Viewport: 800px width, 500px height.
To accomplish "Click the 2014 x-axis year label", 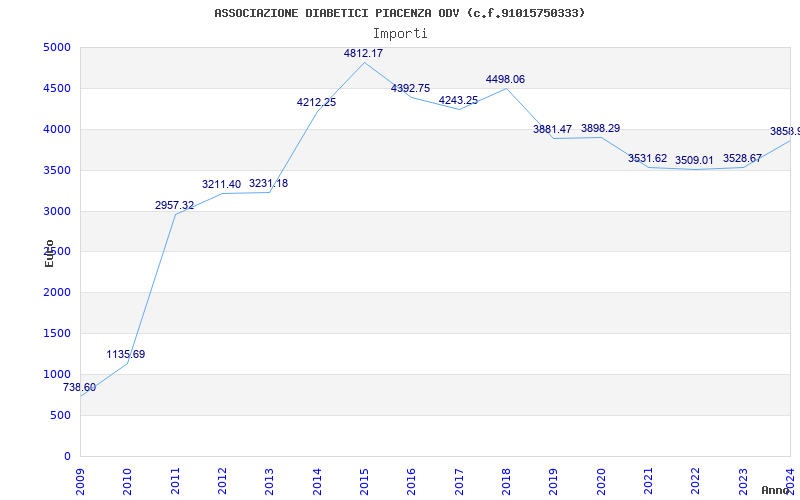I will 317,482.
